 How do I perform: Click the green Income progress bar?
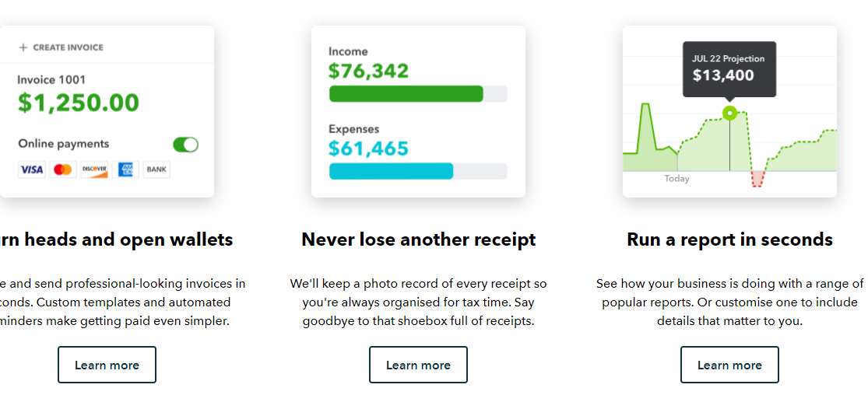point(406,94)
